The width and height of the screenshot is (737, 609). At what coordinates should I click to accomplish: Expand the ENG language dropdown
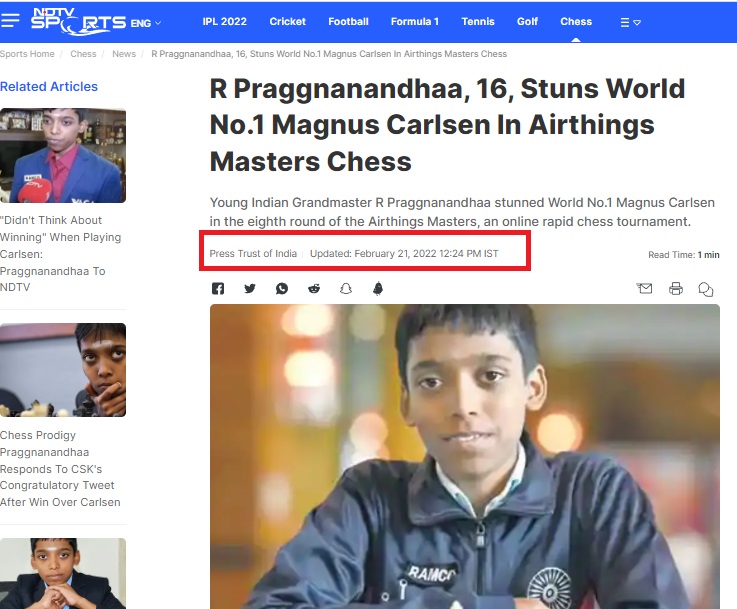pos(146,23)
